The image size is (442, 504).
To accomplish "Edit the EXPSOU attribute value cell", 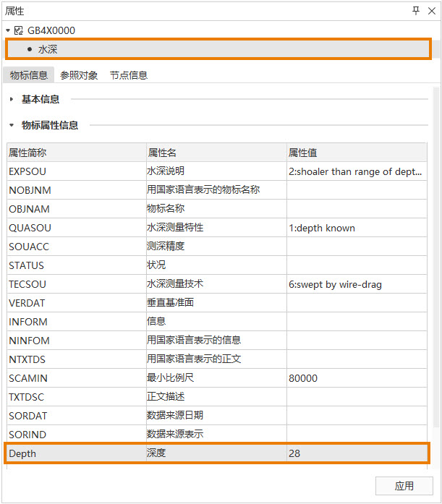I will (x=356, y=171).
